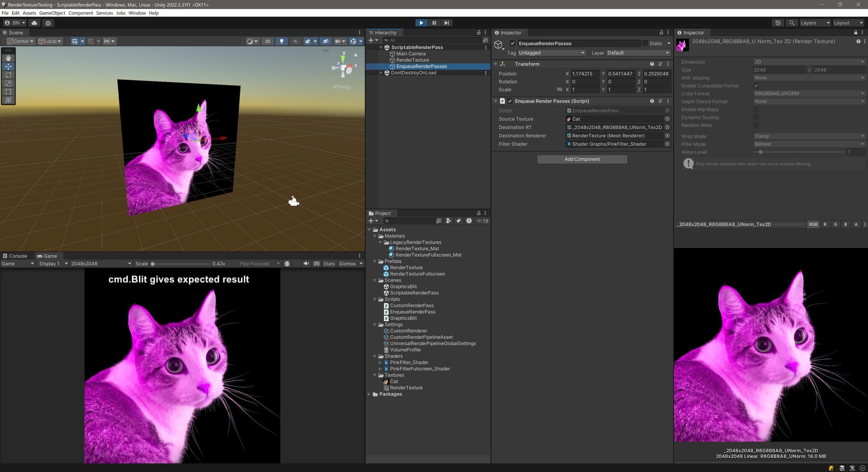The height and width of the screenshot is (472, 868).
Task: Toggle scene view lighting icon
Action: 281,41
